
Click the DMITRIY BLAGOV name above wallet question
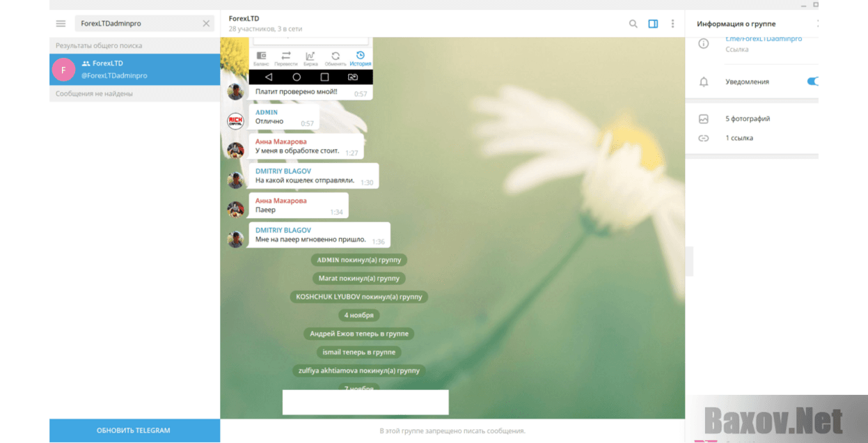(283, 171)
